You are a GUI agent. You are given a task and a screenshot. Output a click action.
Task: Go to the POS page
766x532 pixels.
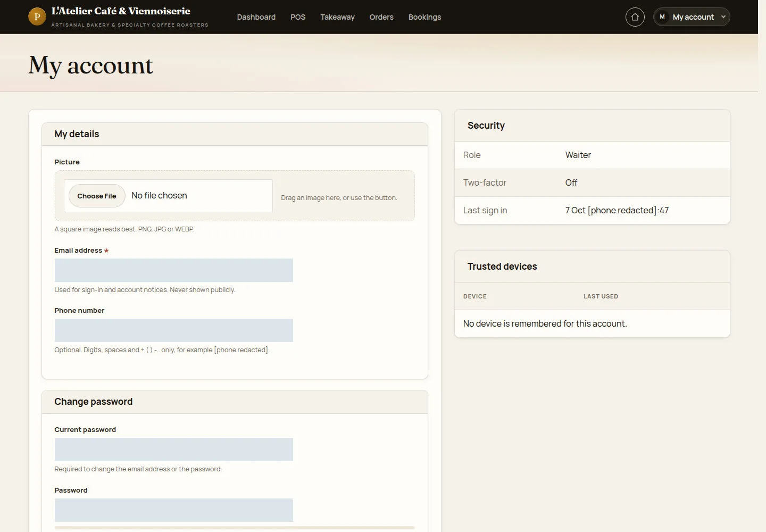point(298,17)
